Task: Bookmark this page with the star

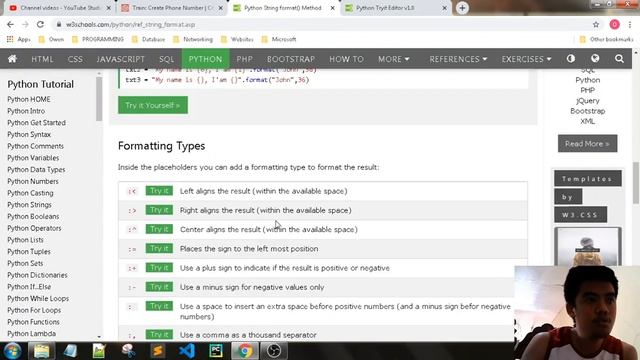Action: point(596,24)
